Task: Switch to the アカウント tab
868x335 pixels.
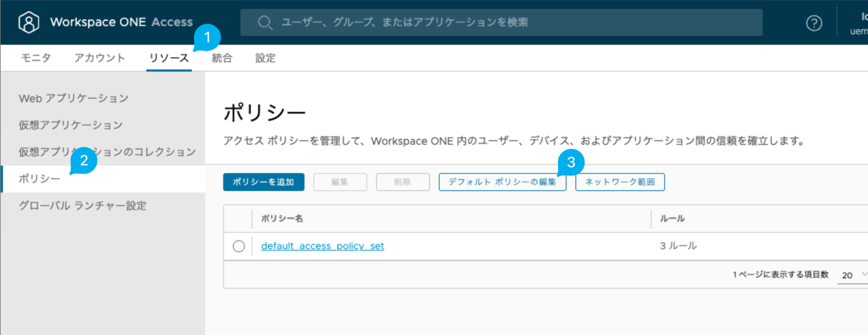Action: pos(100,58)
